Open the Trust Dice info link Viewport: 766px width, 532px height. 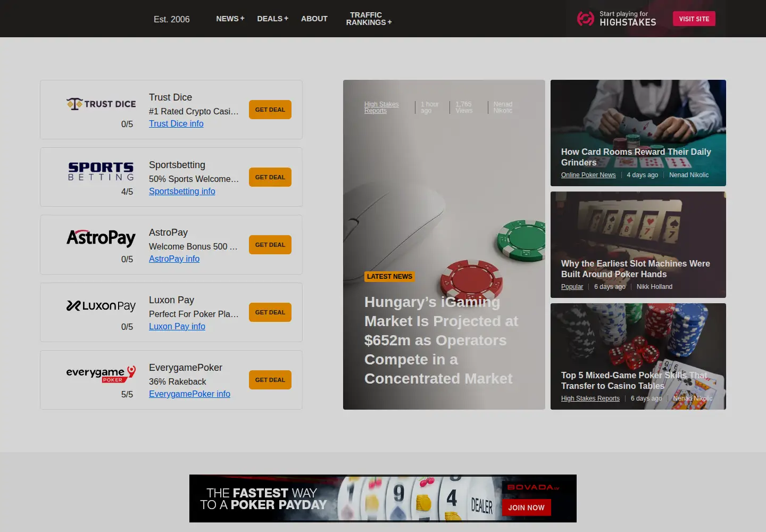coord(176,123)
